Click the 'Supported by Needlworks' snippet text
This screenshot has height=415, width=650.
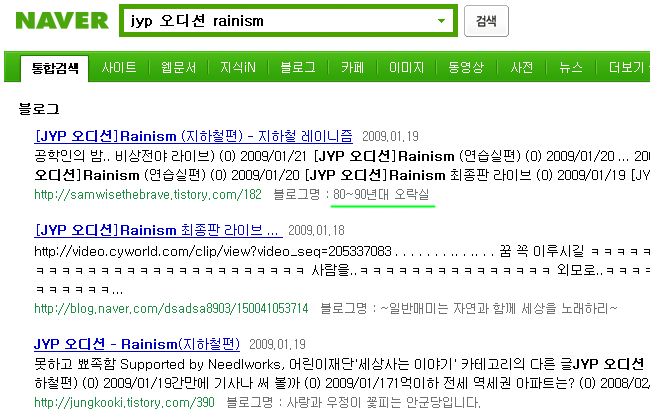pos(200,364)
